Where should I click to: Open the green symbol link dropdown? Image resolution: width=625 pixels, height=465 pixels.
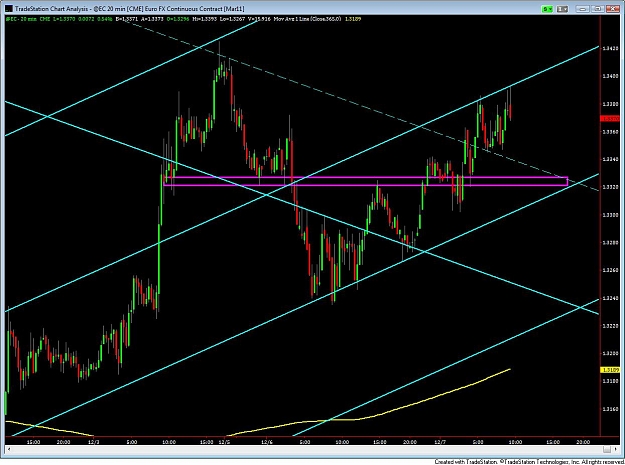pyautogui.click(x=547, y=8)
